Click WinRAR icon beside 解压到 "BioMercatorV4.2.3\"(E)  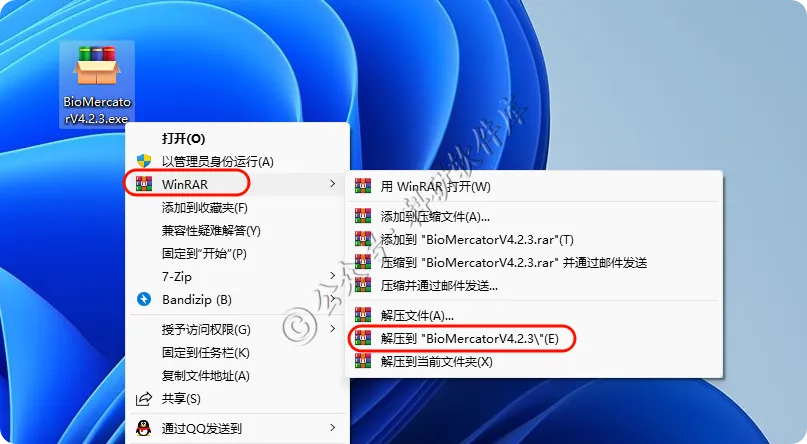pos(363,338)
